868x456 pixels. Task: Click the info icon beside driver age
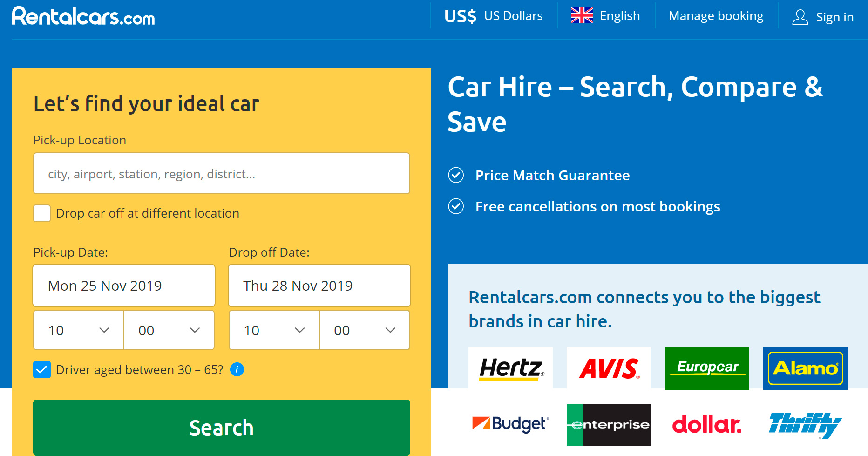tap(237, 369)
